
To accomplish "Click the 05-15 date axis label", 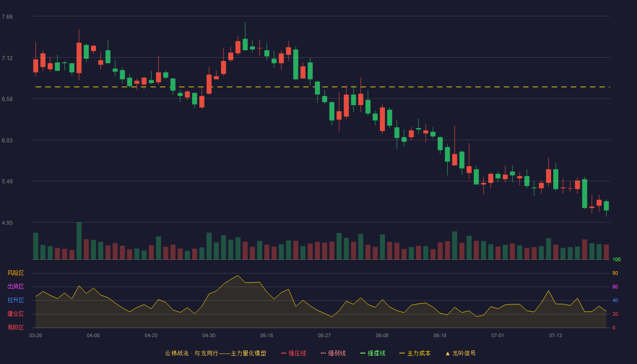I will (267, 335).
